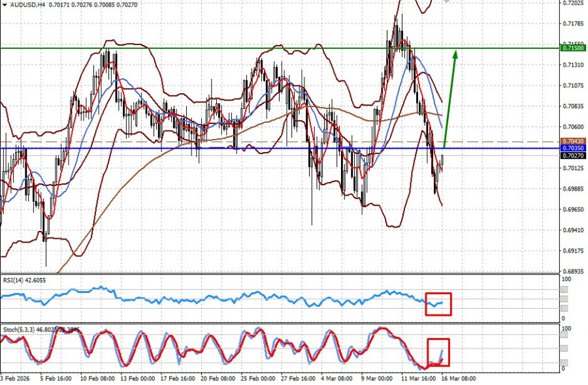This screenshot has width=588, height=385.
Task: Click the 0.70600 price axis value
Action: (574, 127)
